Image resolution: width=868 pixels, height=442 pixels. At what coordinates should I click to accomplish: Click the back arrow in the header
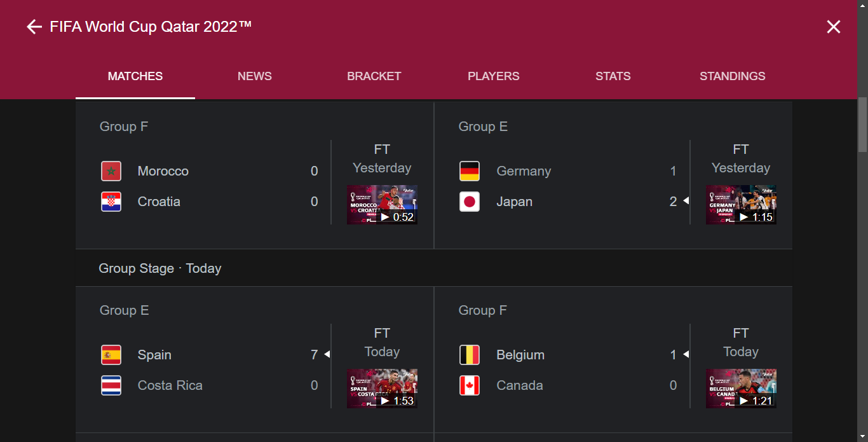[x=33, y=27]
